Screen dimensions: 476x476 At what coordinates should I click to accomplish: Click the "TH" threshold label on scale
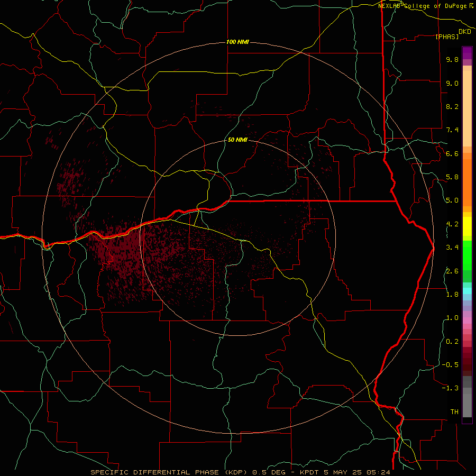pos(454,412)
